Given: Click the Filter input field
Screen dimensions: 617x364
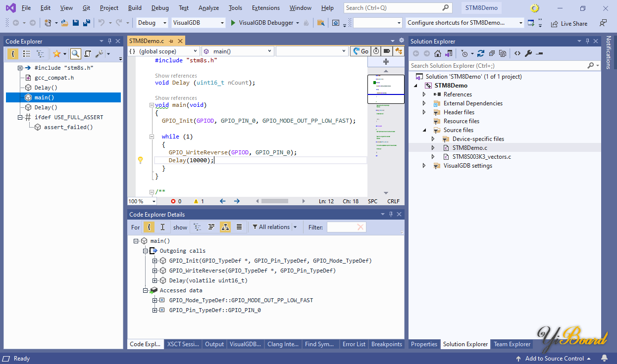Looking at the screenshot, I should (342, 227).
